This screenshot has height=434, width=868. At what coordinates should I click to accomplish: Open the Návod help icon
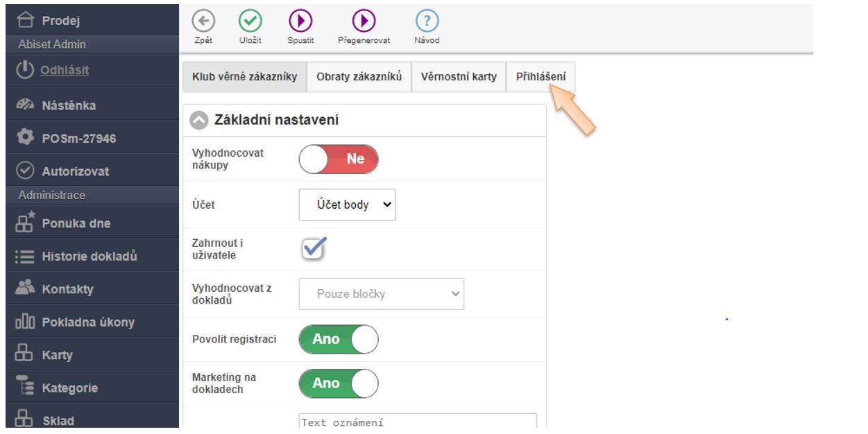[427, 21]
